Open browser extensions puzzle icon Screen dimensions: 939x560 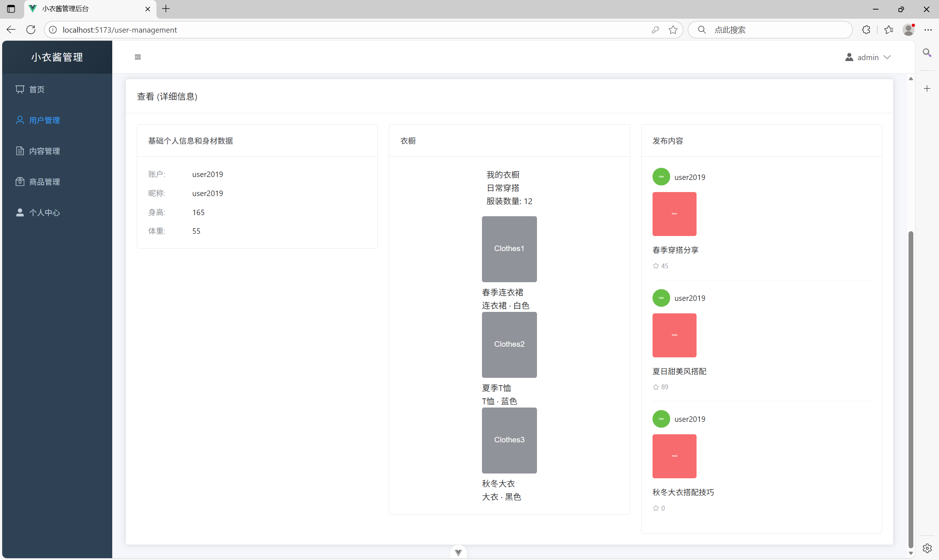[x=866, y=30]
